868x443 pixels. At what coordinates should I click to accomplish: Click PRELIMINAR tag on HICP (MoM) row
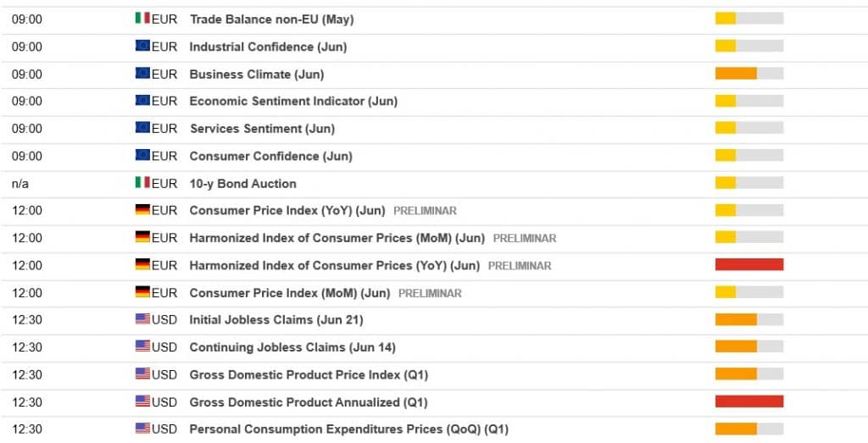524,238
